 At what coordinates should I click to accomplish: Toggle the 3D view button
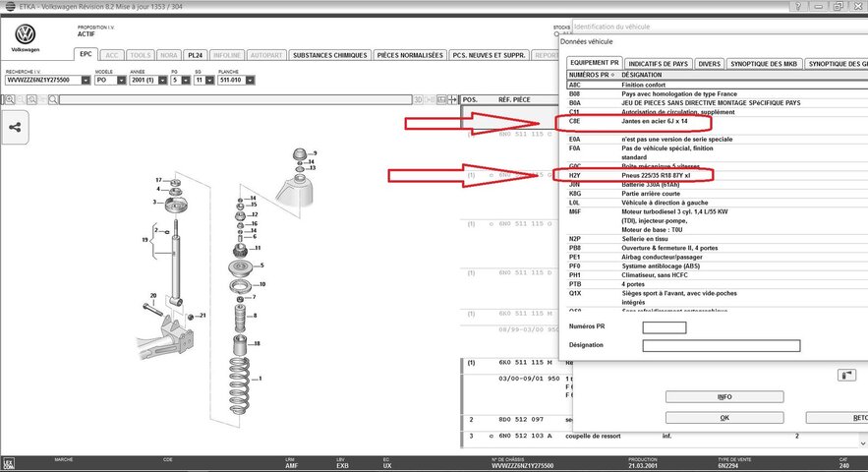pyautogui.click(x=418, y=99)
